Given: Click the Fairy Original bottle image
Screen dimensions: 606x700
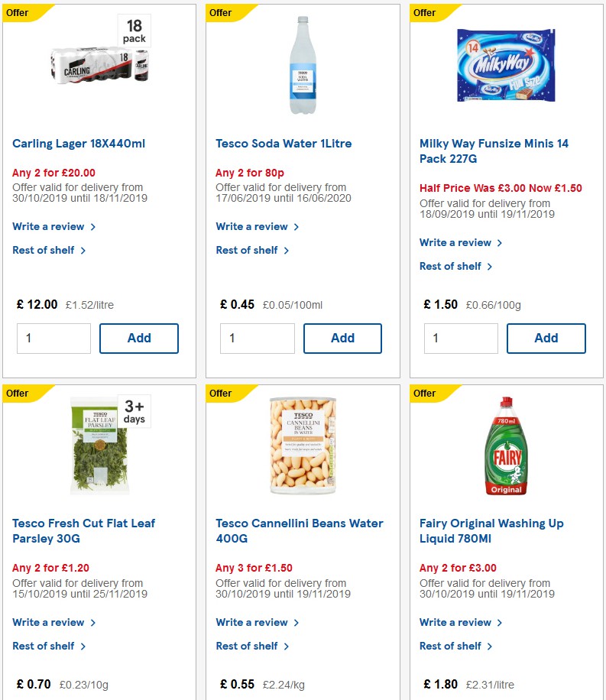Looking at the screenshot, I should click(505, 446).
